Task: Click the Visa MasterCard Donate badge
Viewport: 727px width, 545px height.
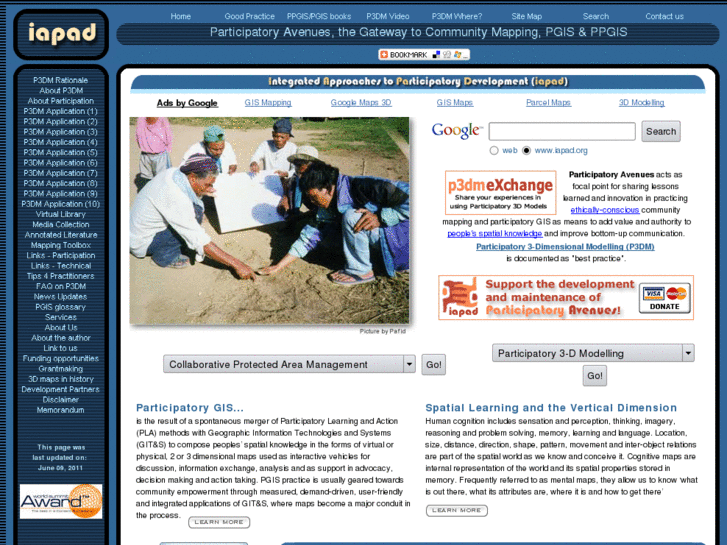Action: 664,298
